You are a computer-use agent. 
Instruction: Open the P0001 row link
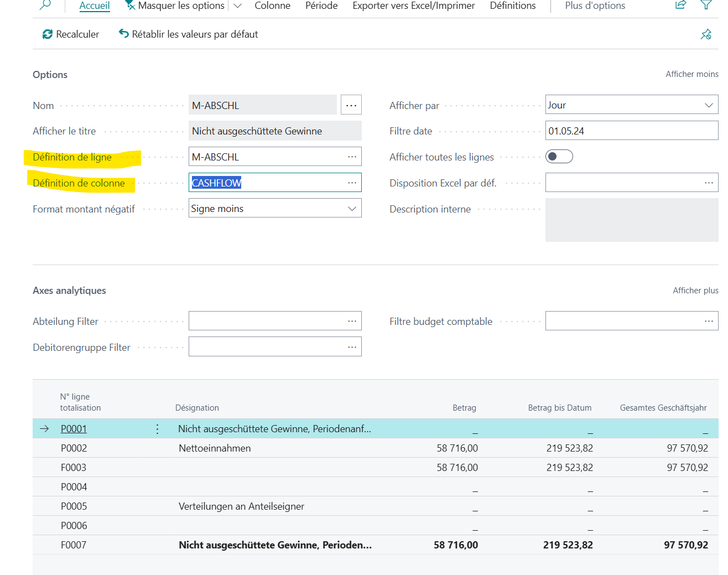click(74, 429)
